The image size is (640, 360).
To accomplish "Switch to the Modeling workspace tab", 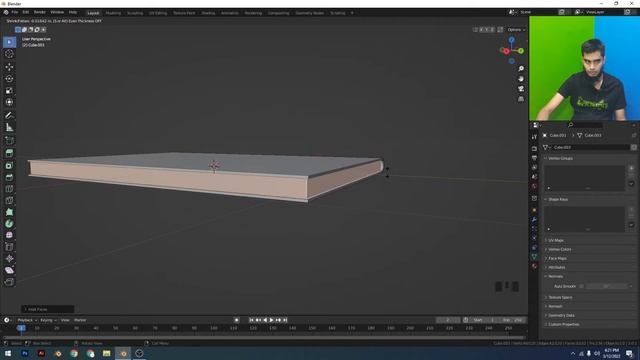I will 113,13.
